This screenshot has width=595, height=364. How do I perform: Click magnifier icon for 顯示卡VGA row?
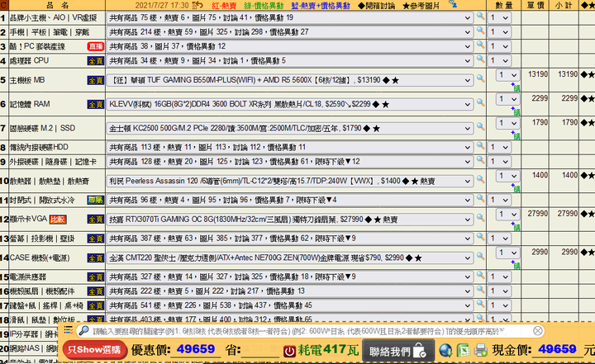tap(480, 218)
